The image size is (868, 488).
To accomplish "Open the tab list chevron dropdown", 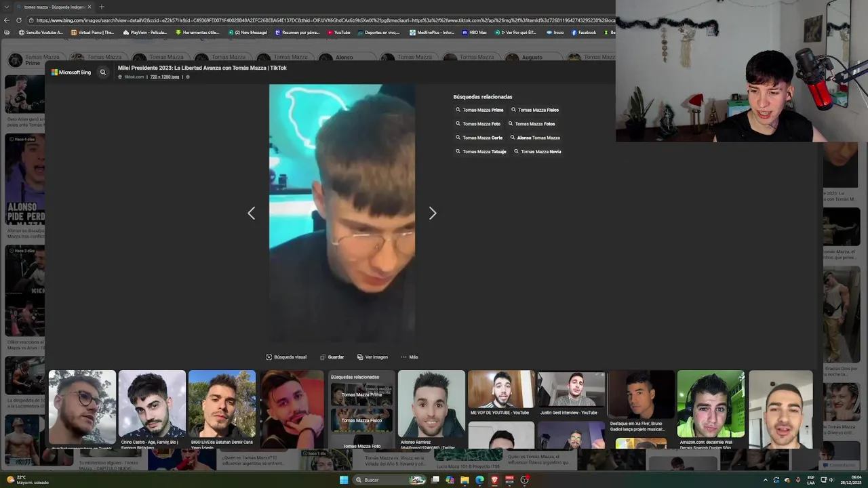I will [x=5, y=7].
